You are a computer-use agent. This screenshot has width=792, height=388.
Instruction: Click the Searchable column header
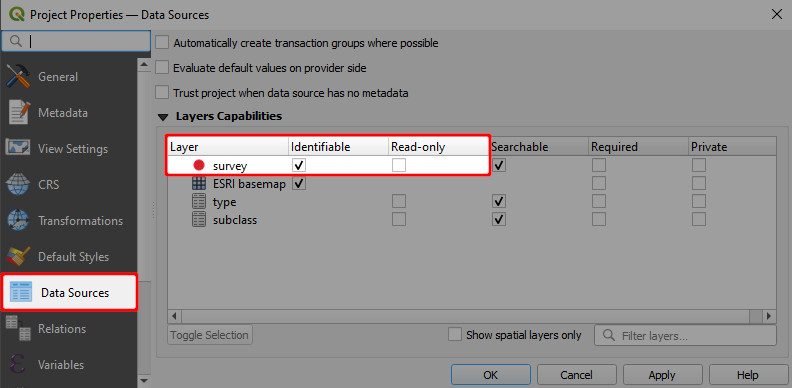(x=538, y=147)
